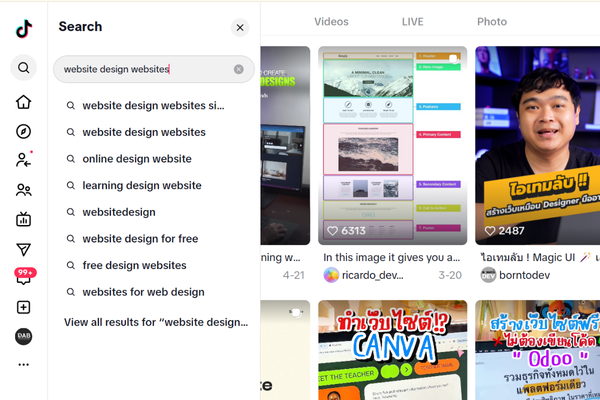Switch to the Videos tab
This screenshot has width=600, height=400.
tap(331, 21)
